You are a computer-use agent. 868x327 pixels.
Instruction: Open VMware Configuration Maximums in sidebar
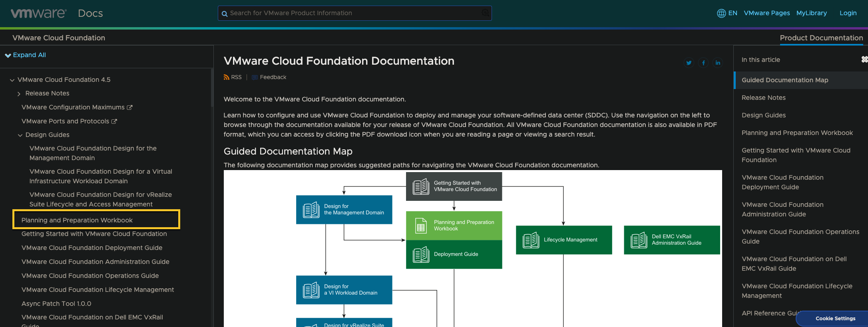pos(73,107)
